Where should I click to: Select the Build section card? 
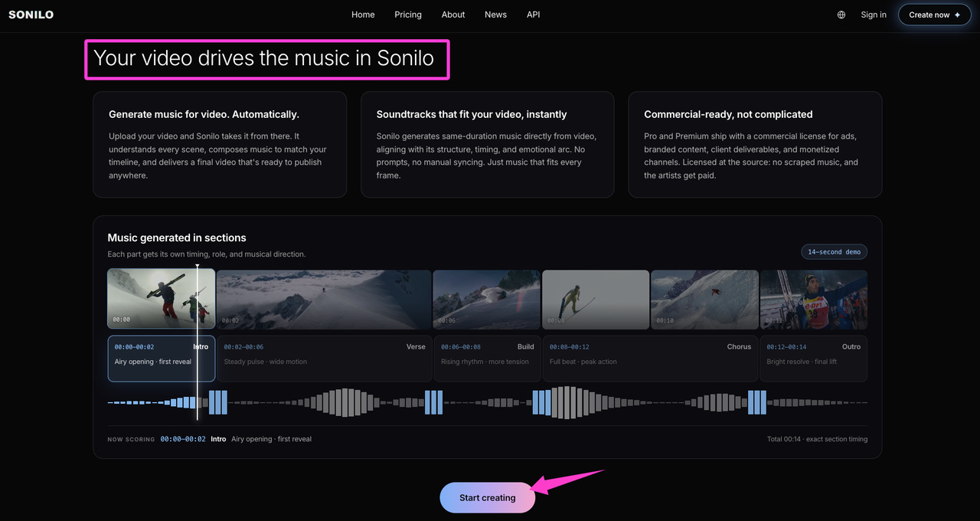coord(487,359)
